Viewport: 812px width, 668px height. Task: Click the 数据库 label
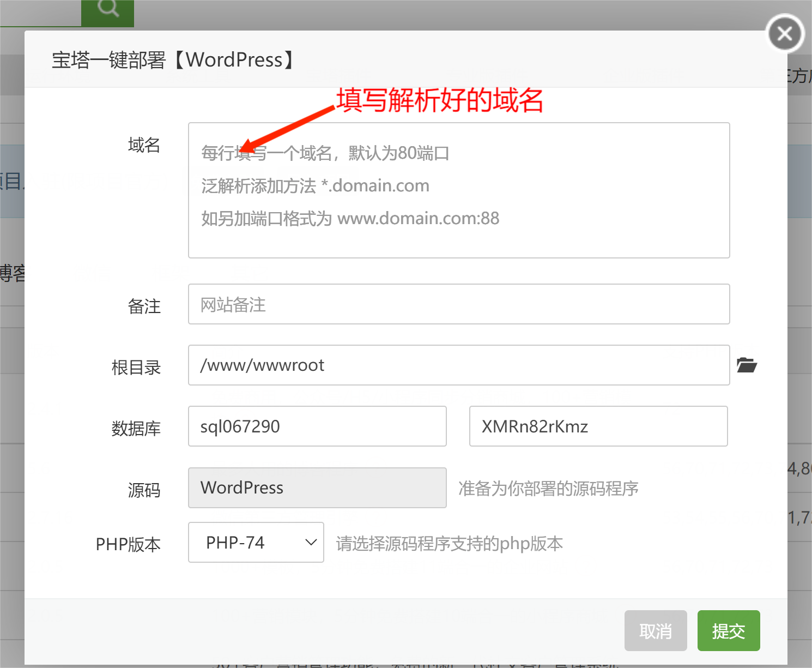point(136,429)
